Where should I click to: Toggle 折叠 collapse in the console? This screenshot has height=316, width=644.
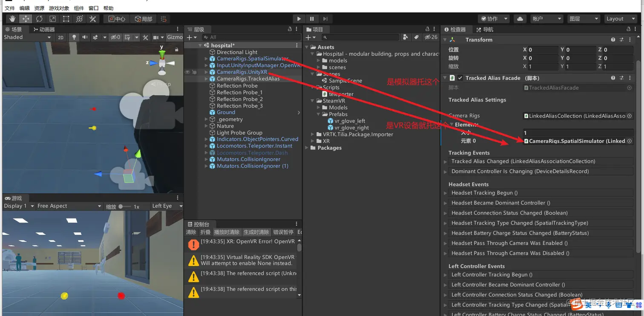coord(205,232)
